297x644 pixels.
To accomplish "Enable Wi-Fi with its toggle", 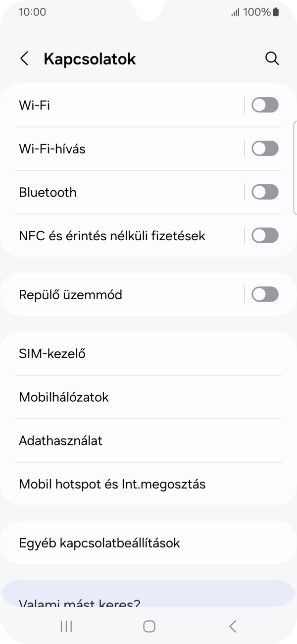I will click(x=265, y=105).
